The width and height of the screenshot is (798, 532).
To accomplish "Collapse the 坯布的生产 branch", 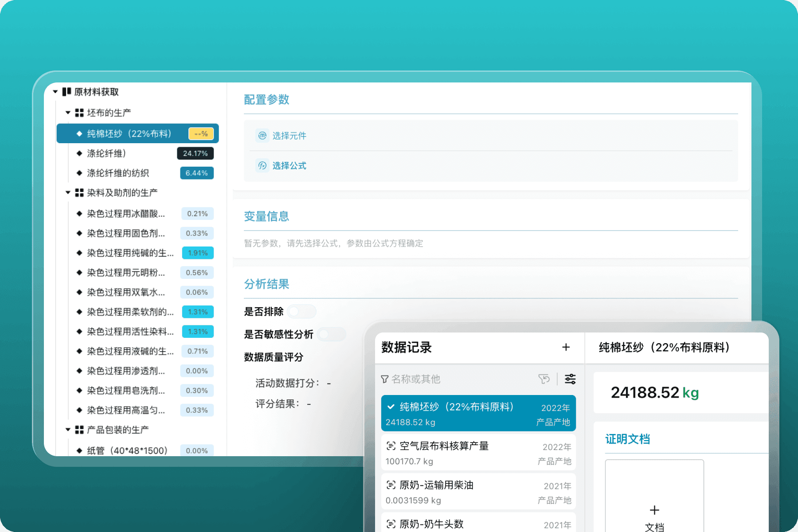I will [67, 112].
